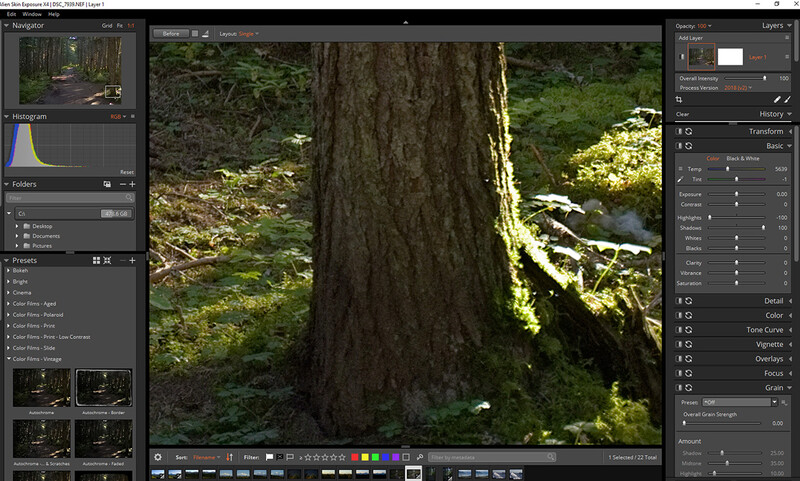
Task: Select the Autochrome - Border preset thumbnail
Action: [104, 388]
